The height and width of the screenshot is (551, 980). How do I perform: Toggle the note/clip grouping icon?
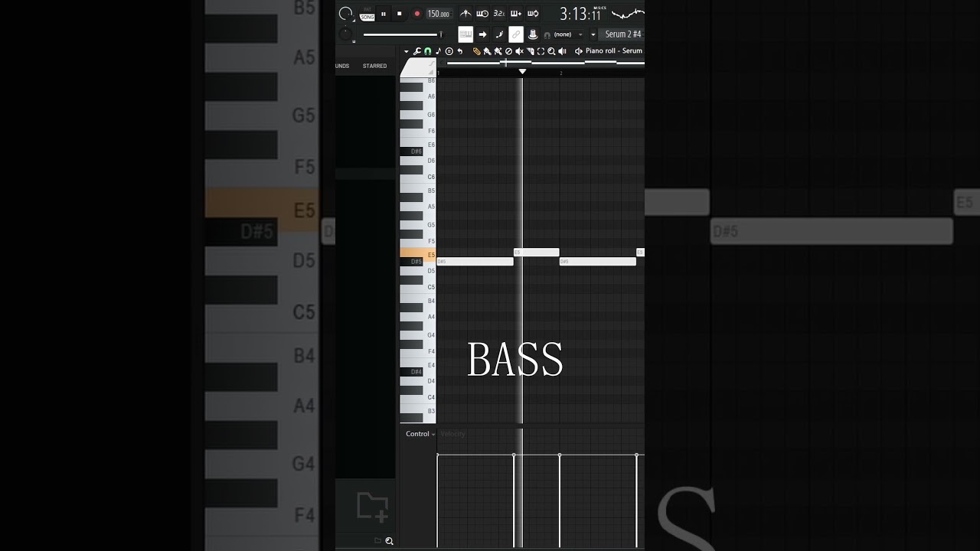(x=499, y=34)
